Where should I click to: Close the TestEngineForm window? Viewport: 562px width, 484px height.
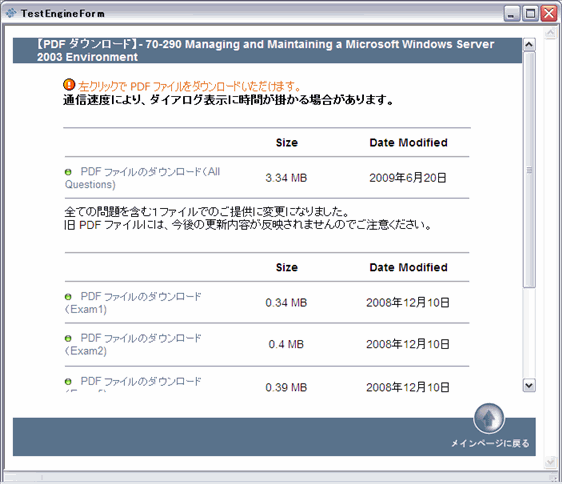click(549, 14)
